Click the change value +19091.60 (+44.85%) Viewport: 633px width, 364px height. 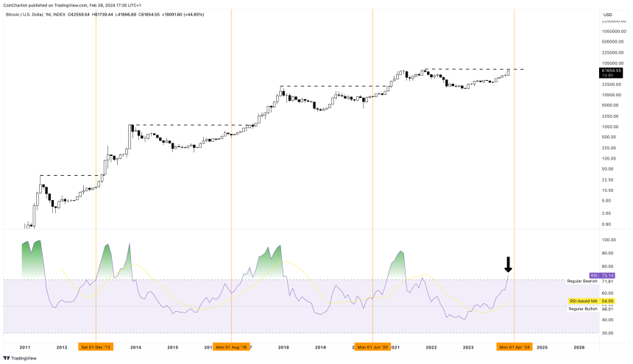[183, 15]
